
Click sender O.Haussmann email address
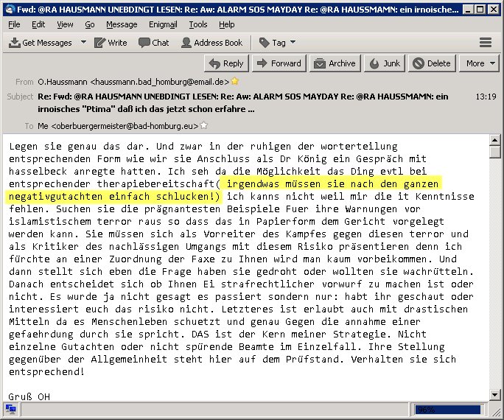pyautogui.click(x=133, y=82)
